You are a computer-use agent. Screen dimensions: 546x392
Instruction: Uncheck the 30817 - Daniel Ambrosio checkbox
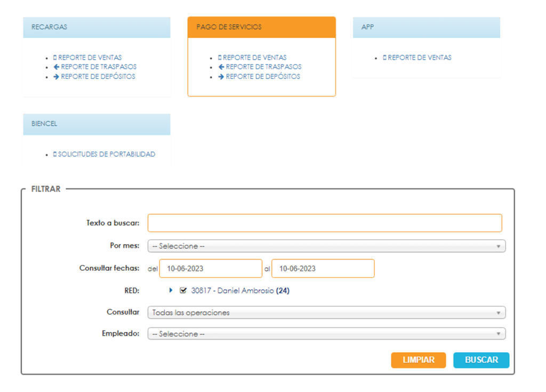pyautogui.click(x=183, y=291)
